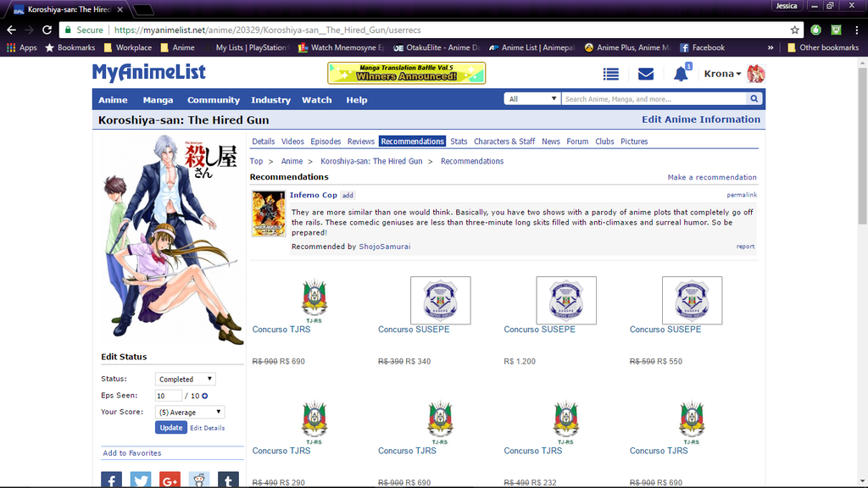Open the Chrome menu (three dots)
The image size is (868, 488).
856,30
